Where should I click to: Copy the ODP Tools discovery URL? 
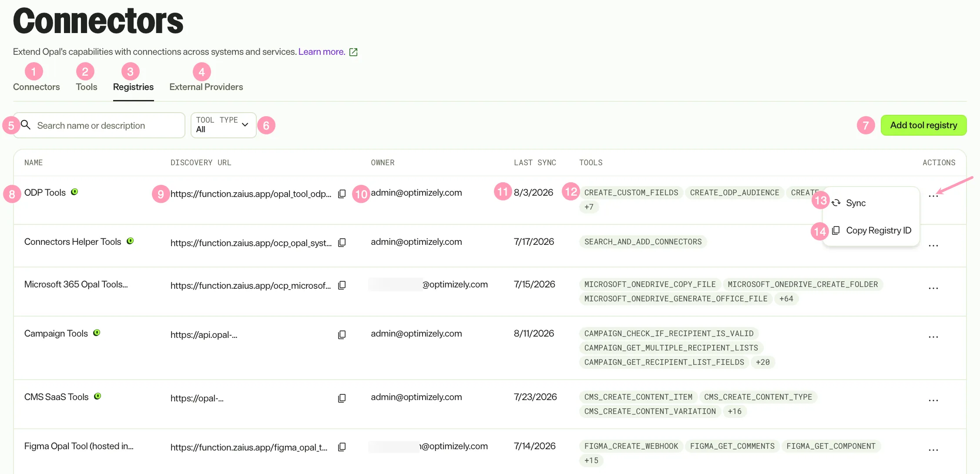click(x=342, y=194)
